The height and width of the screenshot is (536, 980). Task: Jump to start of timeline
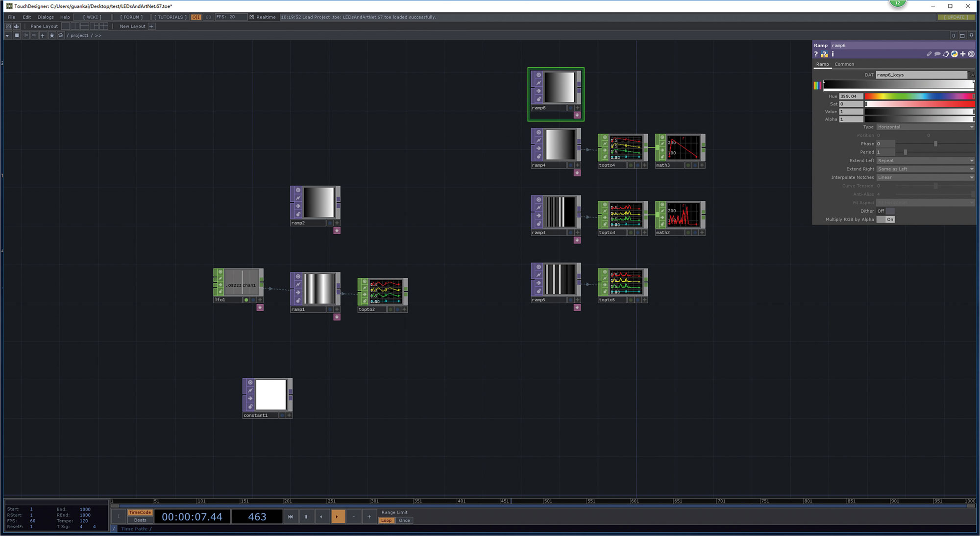coord(291,517)
